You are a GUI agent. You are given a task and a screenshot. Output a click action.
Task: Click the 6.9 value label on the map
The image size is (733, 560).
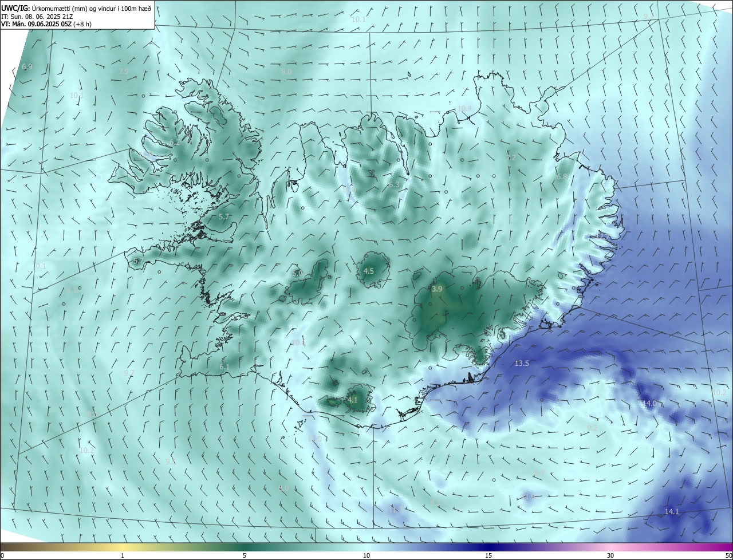tap(27, 67)
